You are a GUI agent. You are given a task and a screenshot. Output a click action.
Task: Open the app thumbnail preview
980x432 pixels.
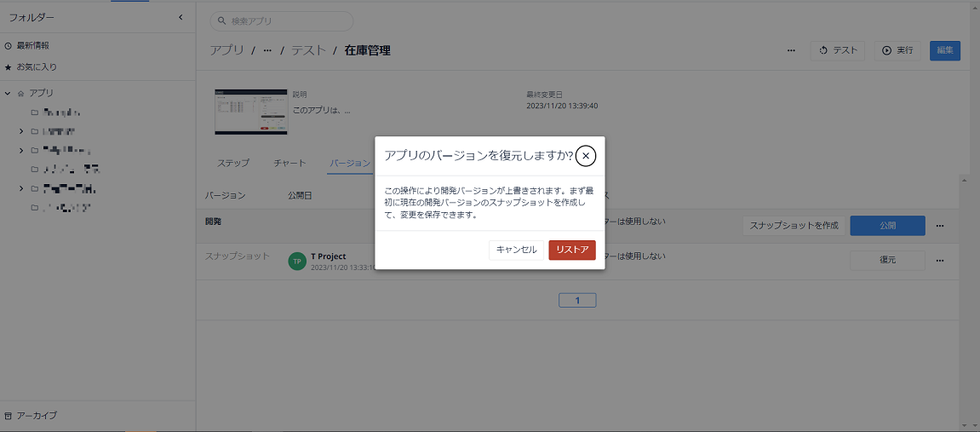(251, 112)
